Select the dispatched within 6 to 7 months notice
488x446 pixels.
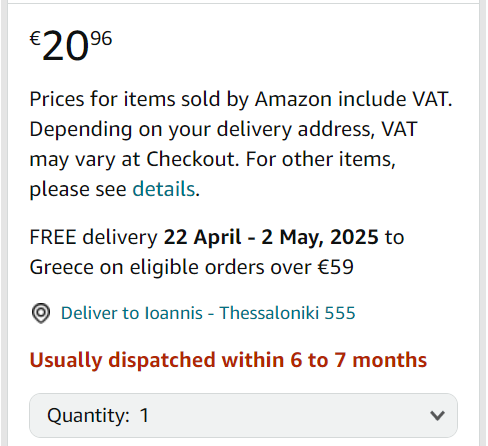pyautogui.click(x=228, y=360)
